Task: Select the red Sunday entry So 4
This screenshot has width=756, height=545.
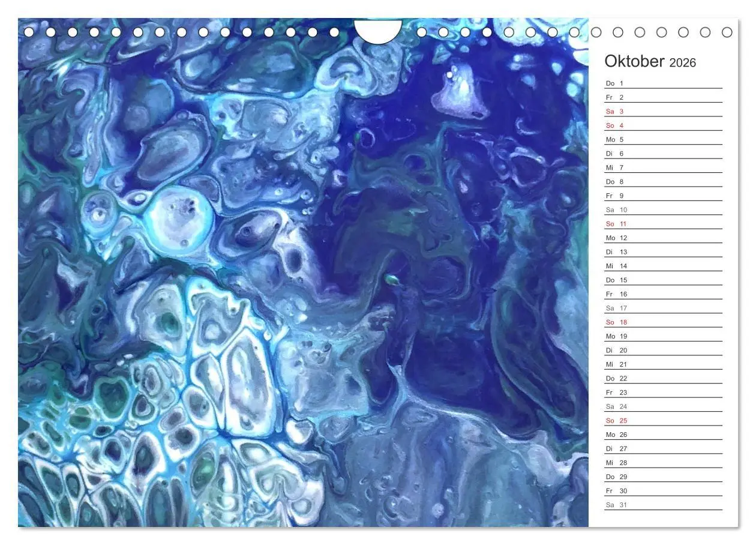Action: (x=614, y=125)
